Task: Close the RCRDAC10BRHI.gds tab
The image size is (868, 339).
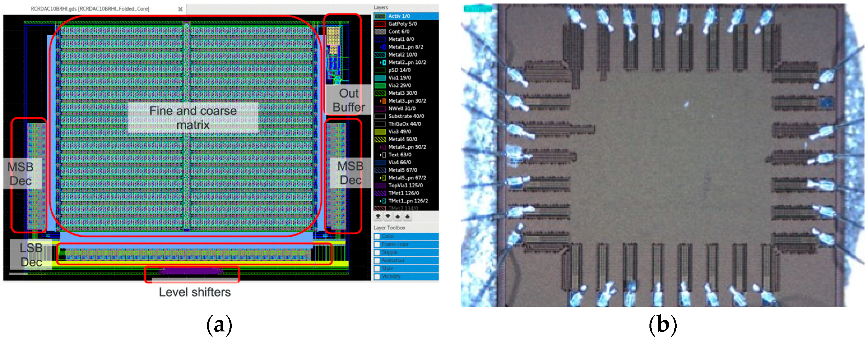Action: (180, 9)
